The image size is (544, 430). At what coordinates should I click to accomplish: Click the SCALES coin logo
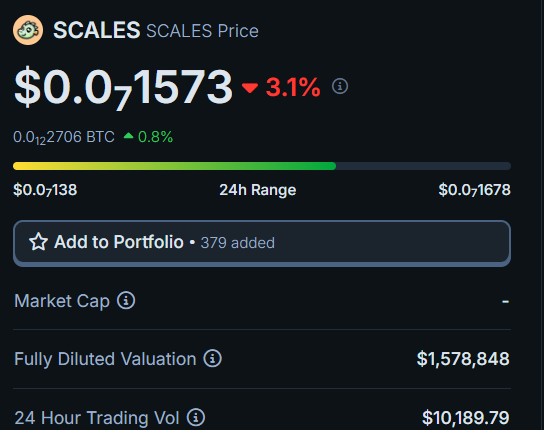(x=28, y=30)
